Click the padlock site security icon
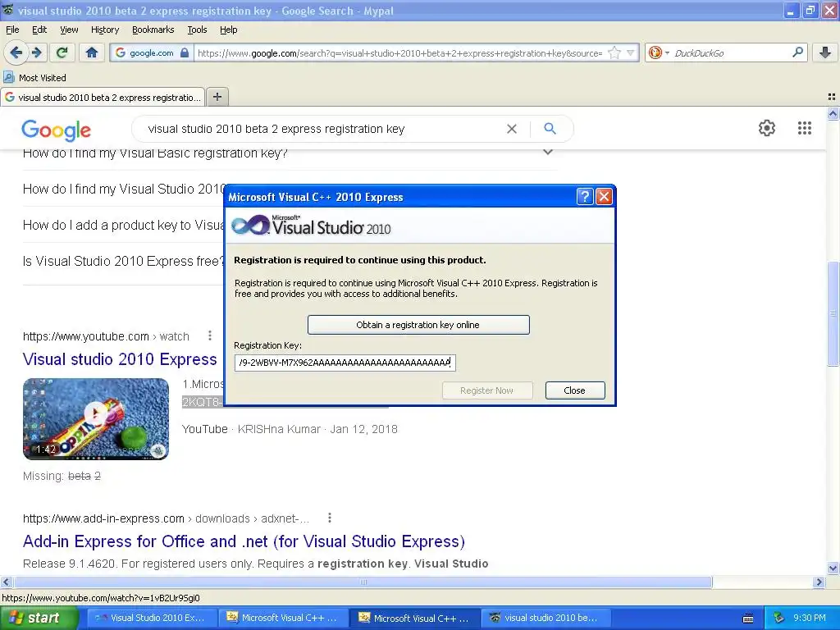The height and width of the screenshot is (630, 840). pyautogui.click(x=185, y=52)
